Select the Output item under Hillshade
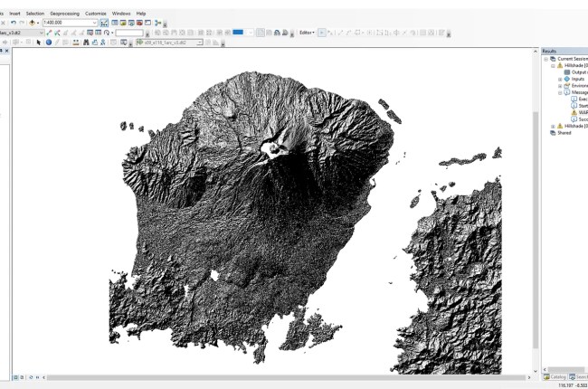Image resolution: width=588 pixels, height=389 pixels. click(579, 72)
